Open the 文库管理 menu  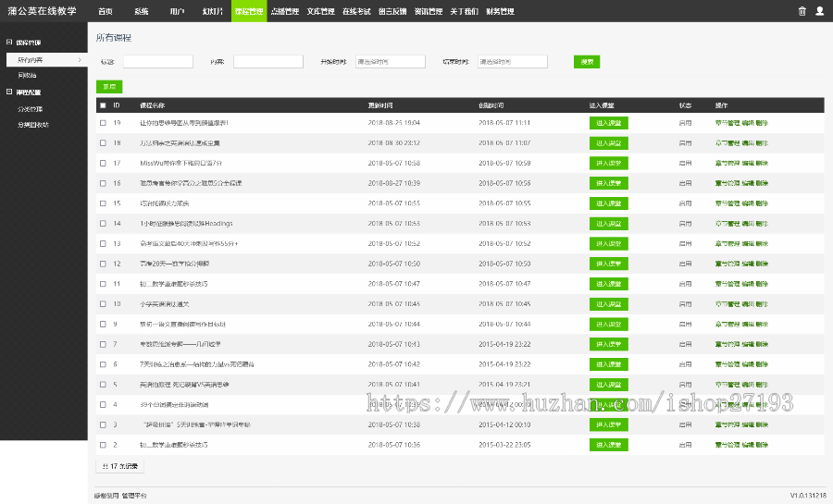pyautogui.click(x=320, y=11)
